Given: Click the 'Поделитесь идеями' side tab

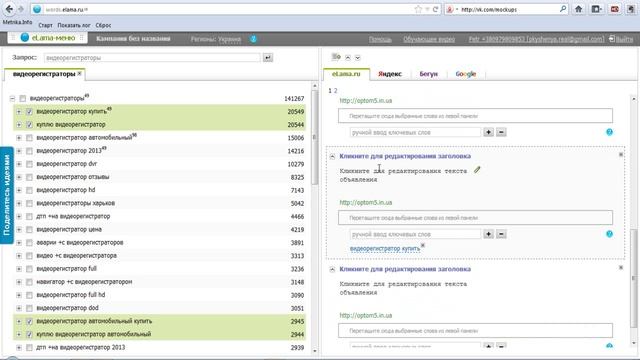Looking at the screenshot, I should point(7,195).
